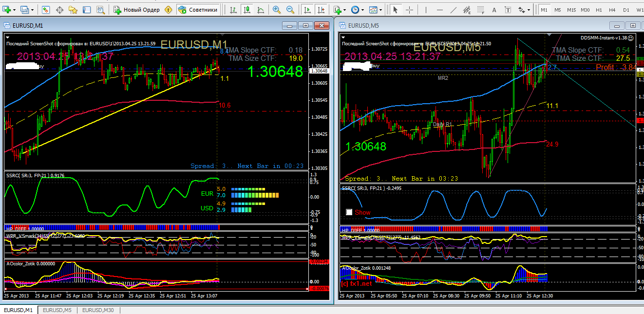644x314 pixels.
Task: Switch timeframe to D1
Action: coord(626,9)
